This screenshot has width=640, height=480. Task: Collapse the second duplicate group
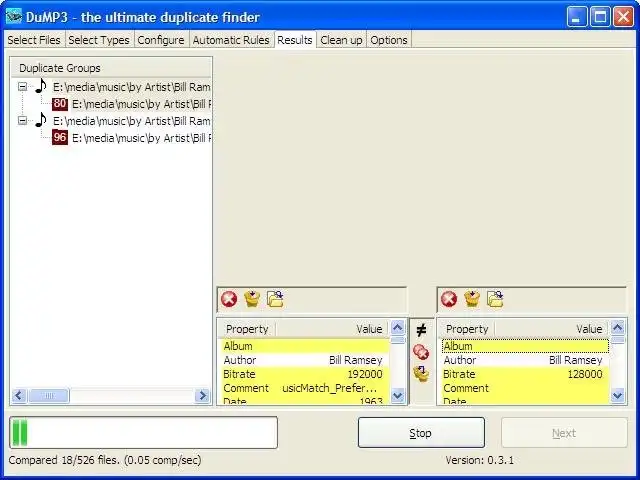[22, 120]
